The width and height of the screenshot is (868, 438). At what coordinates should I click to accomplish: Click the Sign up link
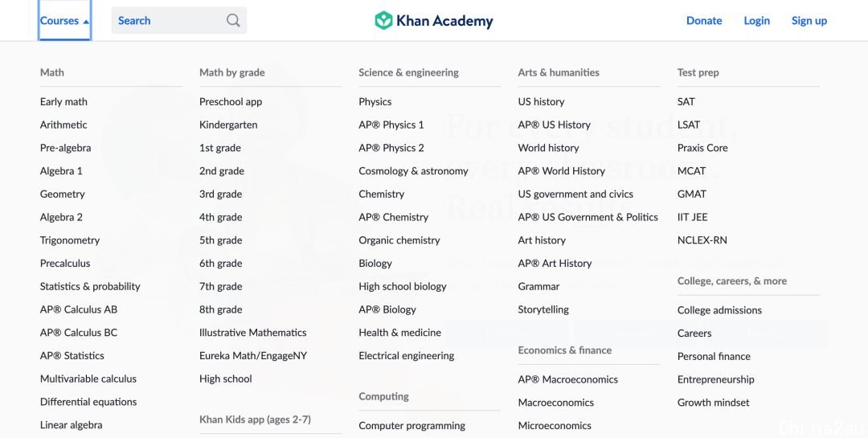(809, 20)
